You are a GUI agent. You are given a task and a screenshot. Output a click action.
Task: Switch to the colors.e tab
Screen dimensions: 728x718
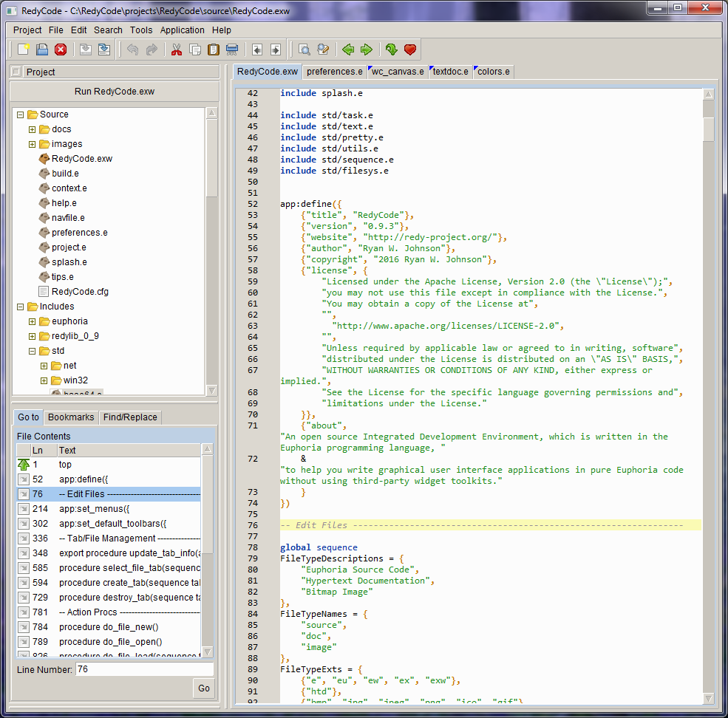point(493,72)
